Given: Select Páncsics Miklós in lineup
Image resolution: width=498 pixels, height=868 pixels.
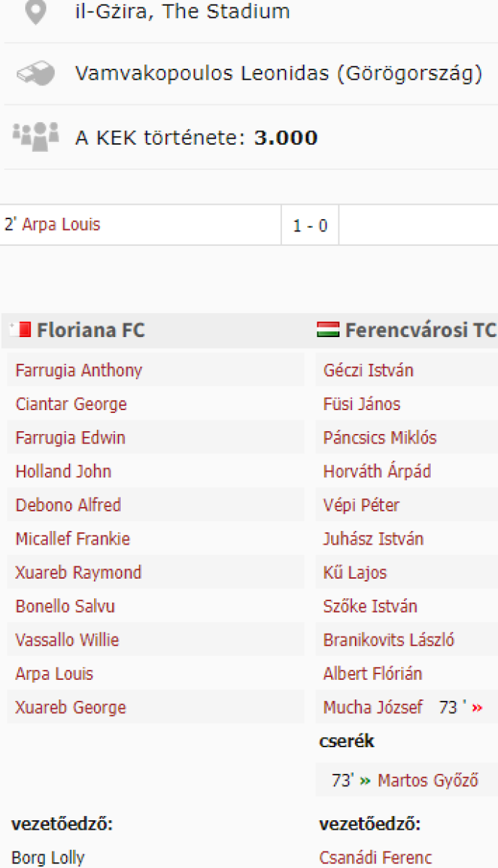Looking at the screenshot, I should click(x=380, y=438).
